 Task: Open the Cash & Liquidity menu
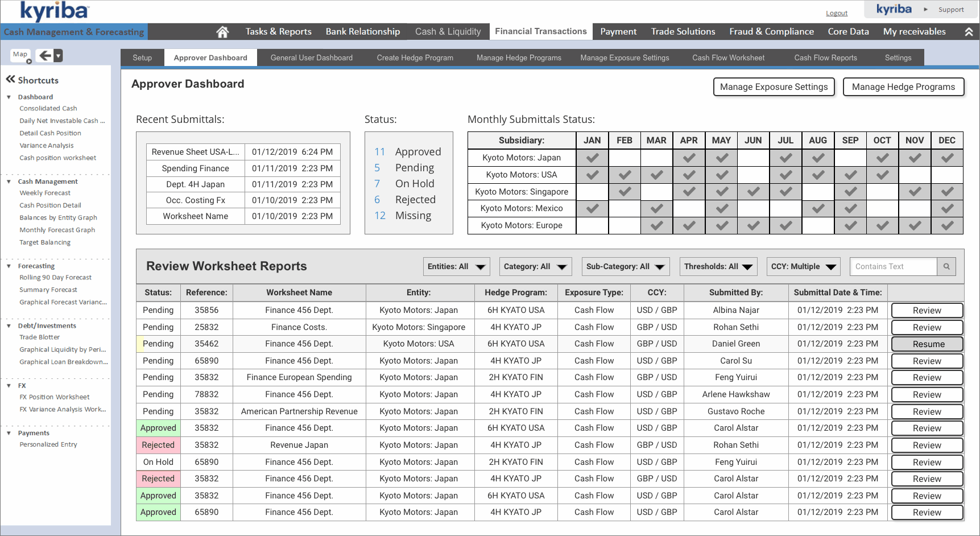pos(448,32)
